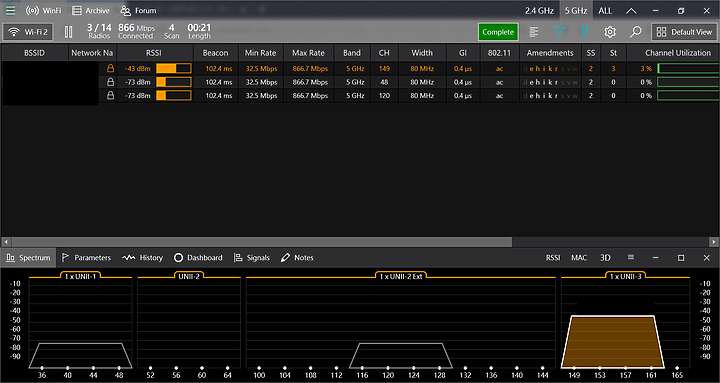Close the spectrum panel
The height and width of the screenshot is (383, 720).
point(707,258)
